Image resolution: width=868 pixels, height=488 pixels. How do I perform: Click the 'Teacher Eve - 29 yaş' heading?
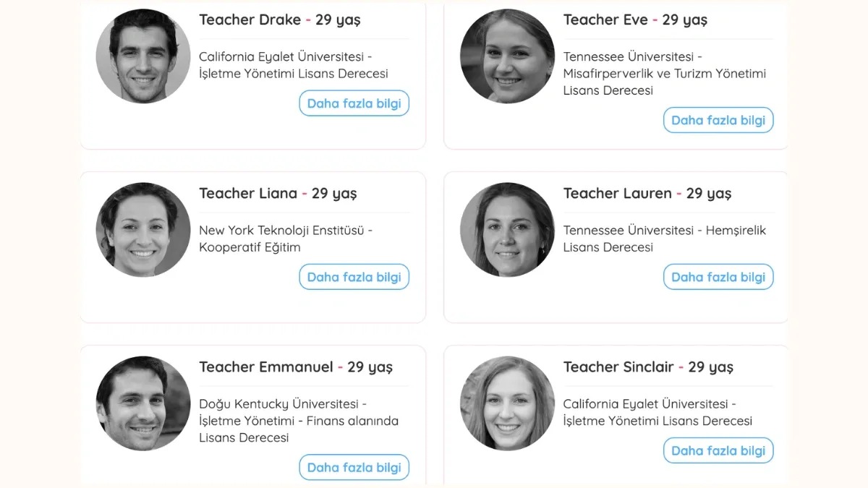coord(636,20)
